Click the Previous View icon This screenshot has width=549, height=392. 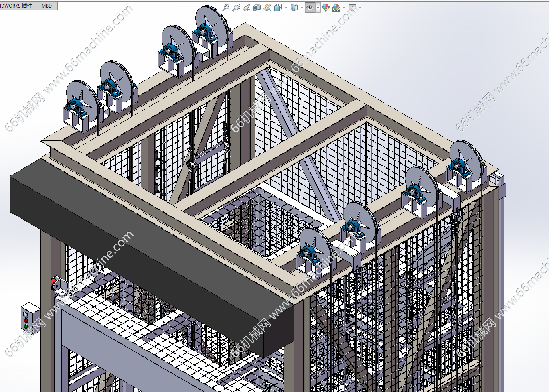(247, 8)
